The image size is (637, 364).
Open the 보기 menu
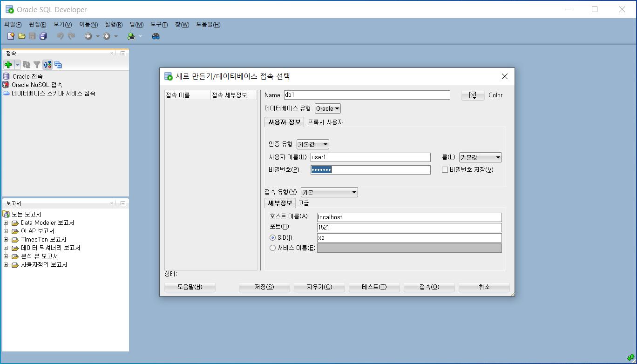(x=63, y=25)
